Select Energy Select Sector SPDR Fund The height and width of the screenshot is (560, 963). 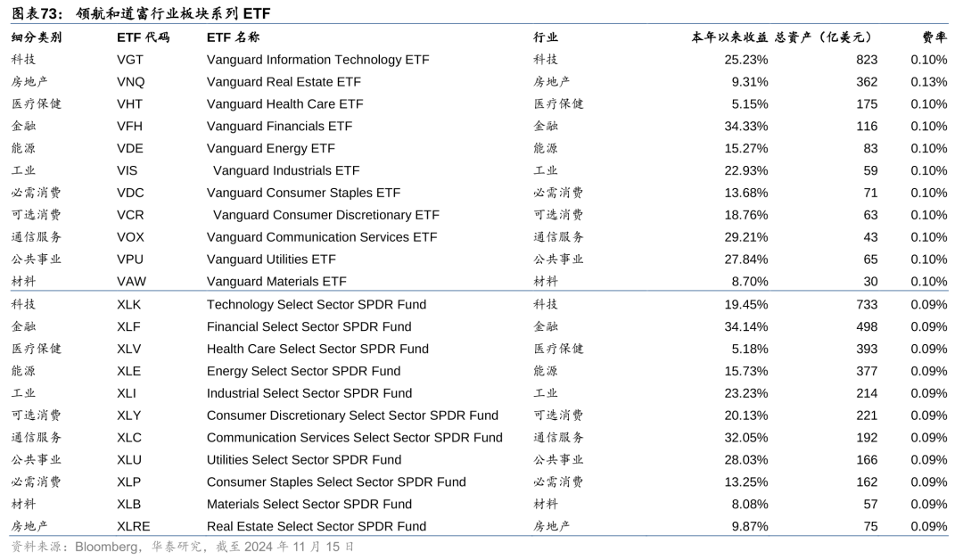pyautogui.click(x=303, y=371)
